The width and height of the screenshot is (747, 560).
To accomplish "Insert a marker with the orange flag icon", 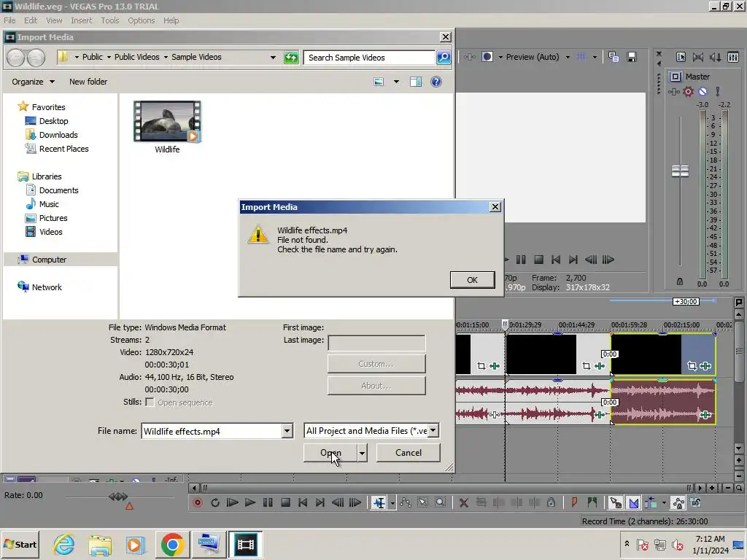I will (x=574, y=502).
